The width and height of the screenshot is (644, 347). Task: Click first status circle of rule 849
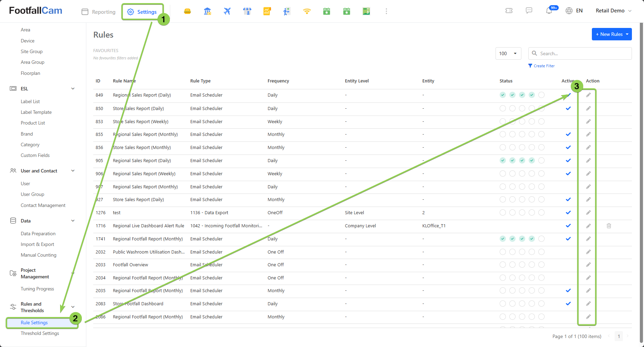point(503,95)
